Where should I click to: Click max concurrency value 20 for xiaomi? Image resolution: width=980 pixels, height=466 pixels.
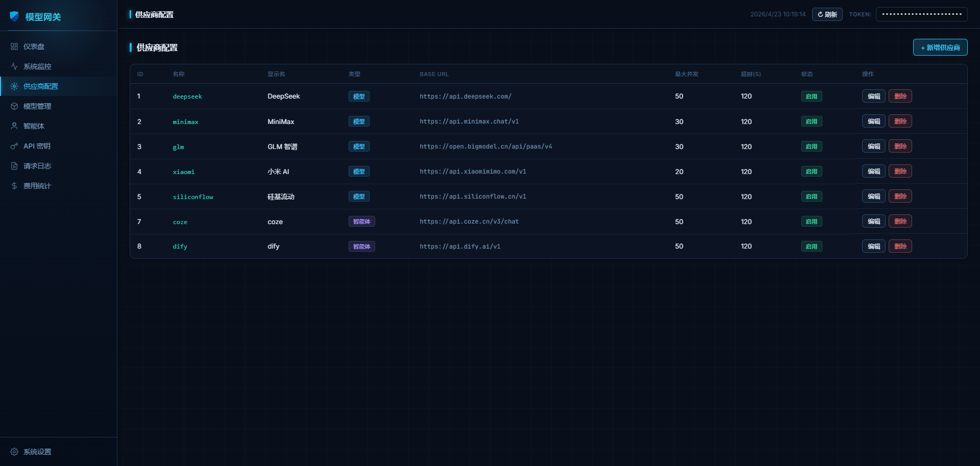pyautogui.click(x=679, y=171)
